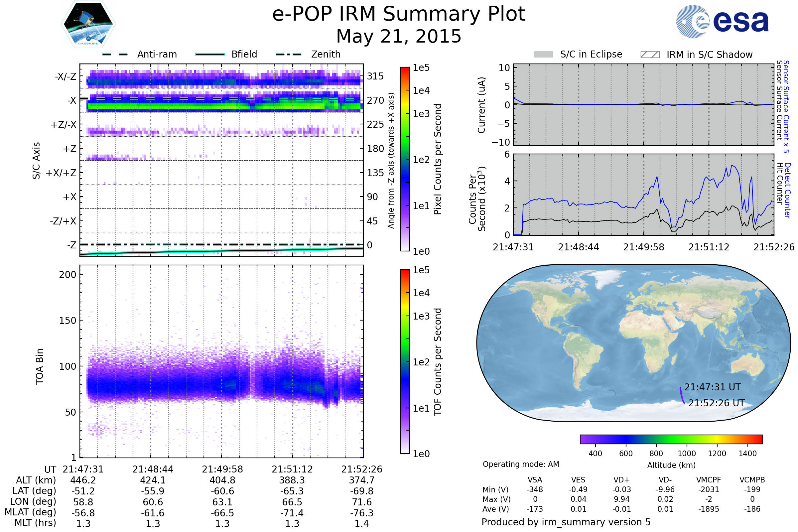Screen dimensions: 798x532
Task: Click the e-POP IRM Summary Plot title
Action: click(x=399, y=14)
